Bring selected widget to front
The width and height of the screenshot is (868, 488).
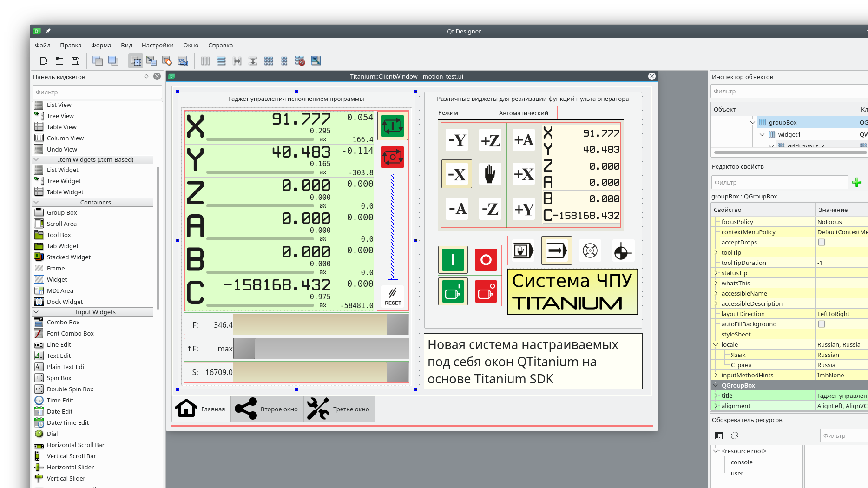[113, 61]
